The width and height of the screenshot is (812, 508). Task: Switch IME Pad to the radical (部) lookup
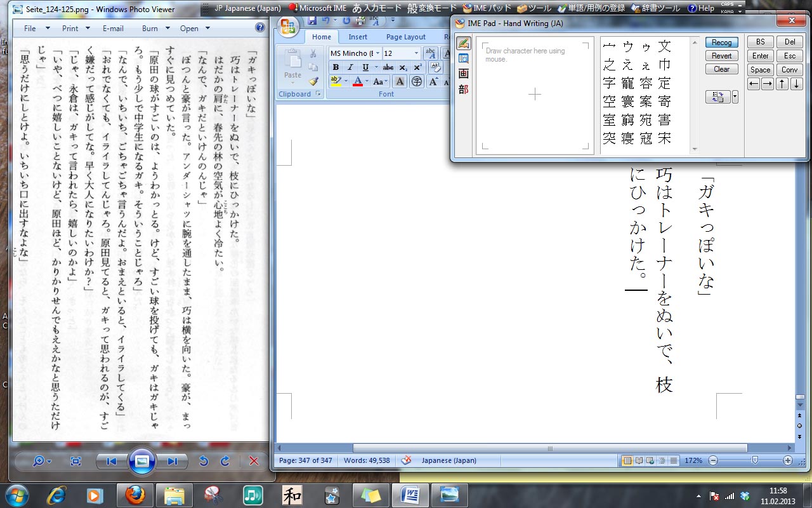point(463,89)
